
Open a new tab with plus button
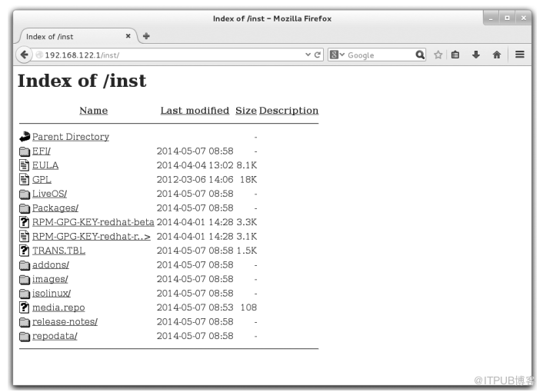[x=146, y=36]
